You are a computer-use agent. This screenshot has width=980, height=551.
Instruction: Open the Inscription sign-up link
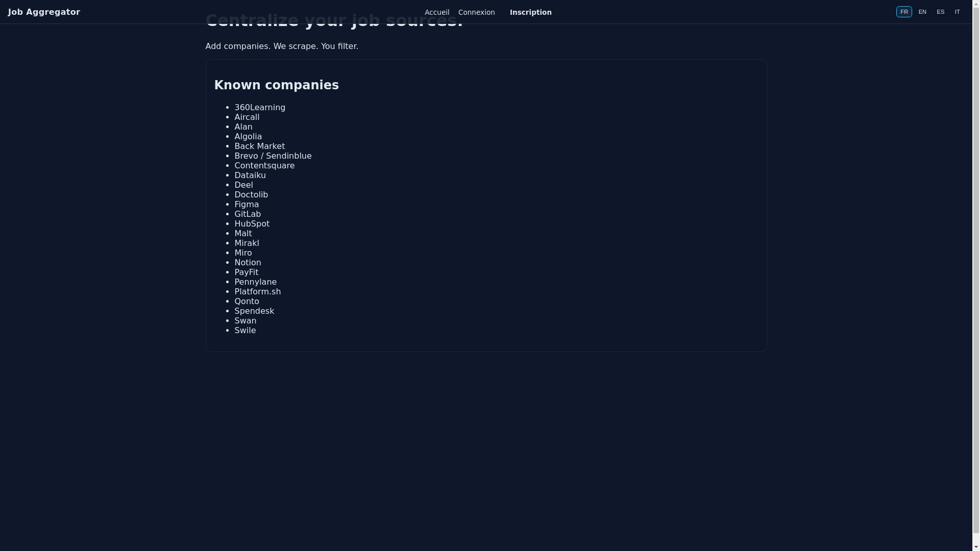pyautogui.click(x=530, y=12)
